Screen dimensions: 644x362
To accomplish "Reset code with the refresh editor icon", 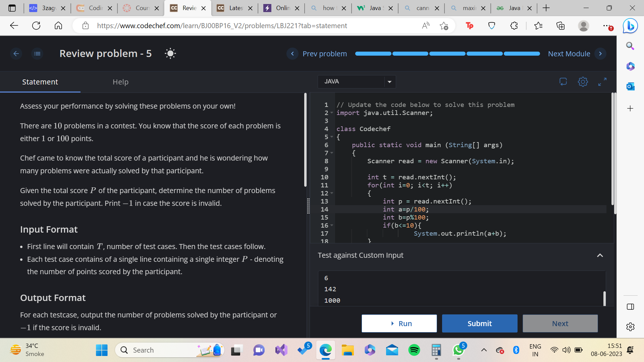I will [563, 81].
